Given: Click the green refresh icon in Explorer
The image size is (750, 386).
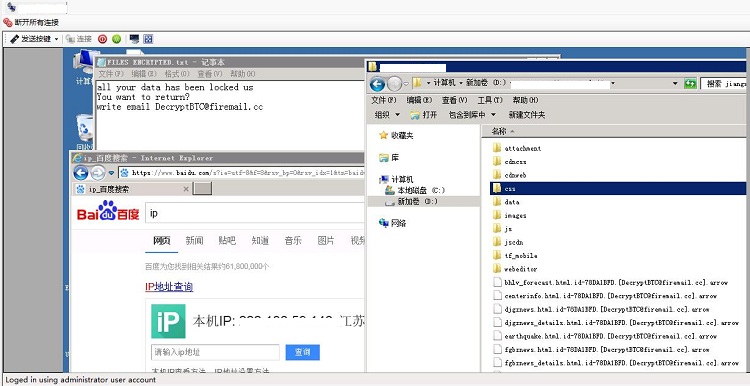Looking at the screenshot, I should pyautogui.click(x=690, y=84).
